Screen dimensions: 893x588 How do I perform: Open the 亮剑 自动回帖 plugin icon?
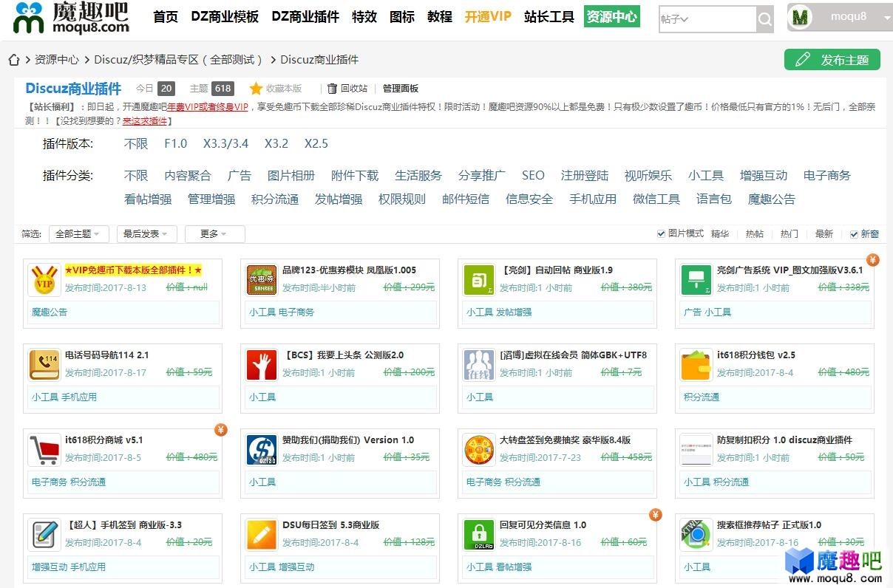coord(479,280)
